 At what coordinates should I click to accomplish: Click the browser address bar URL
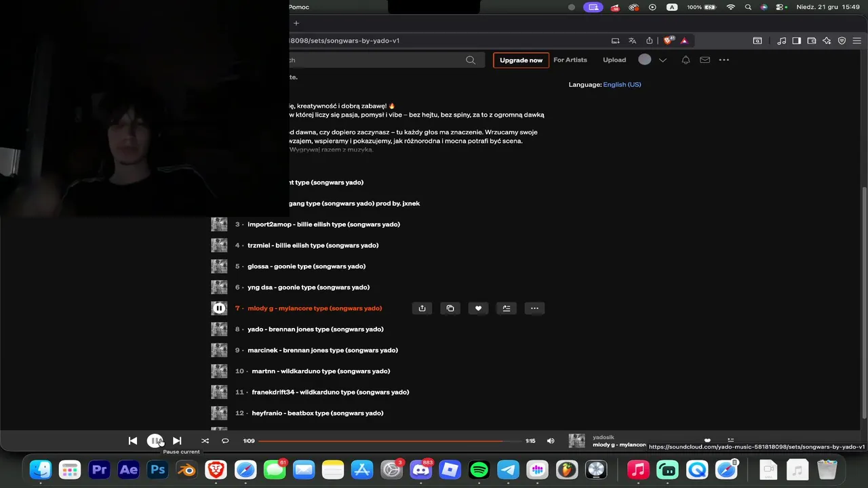tap(344, 41)
